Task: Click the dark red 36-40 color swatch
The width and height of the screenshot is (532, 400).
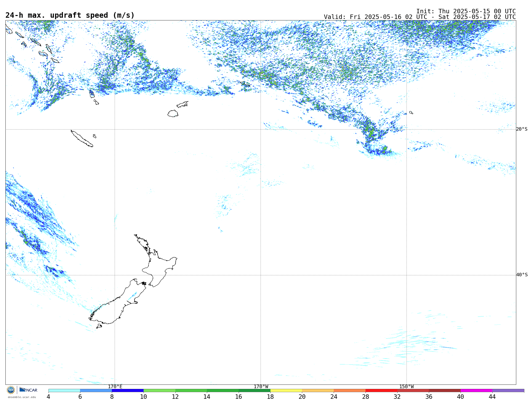Action: tap(445, 390)
